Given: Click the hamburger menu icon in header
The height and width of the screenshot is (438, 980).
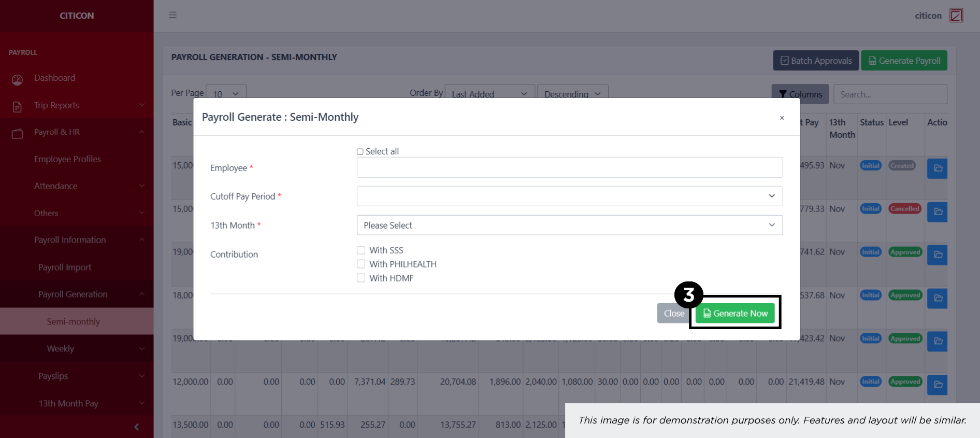Looking at the screenshot, I should pos(172,15).
